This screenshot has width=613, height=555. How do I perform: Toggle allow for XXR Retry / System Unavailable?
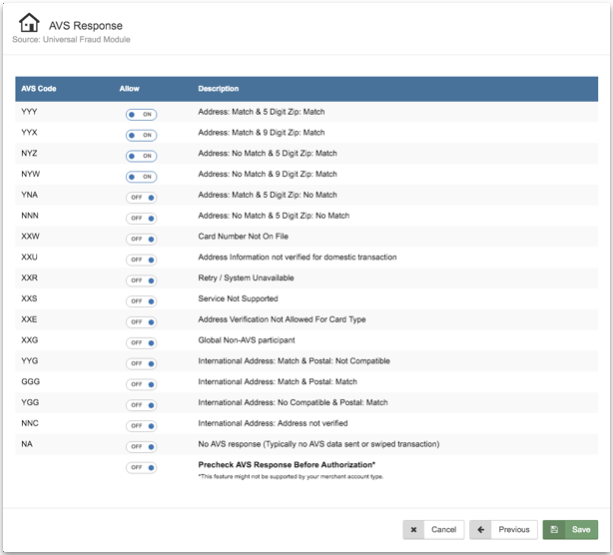point(141,280)
